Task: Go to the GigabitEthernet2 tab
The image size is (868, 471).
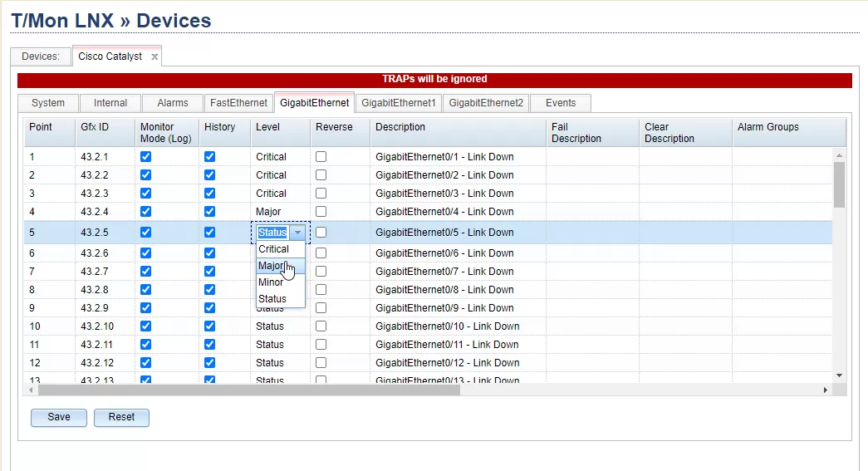Action: (486, 103)
